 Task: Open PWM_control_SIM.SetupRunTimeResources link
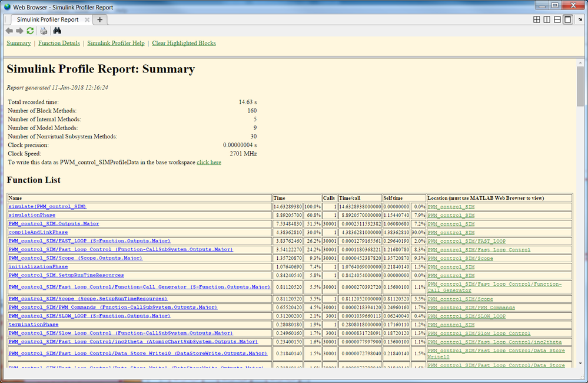tap(66, 276)
